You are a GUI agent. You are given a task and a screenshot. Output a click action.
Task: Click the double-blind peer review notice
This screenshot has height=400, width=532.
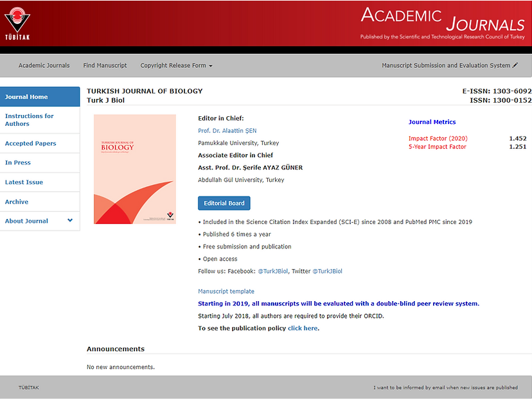point(339,304)
